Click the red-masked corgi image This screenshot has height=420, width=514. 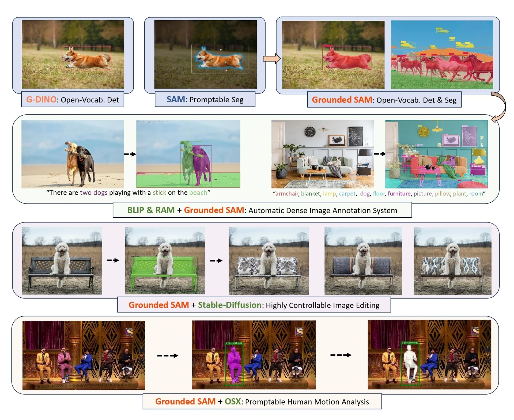coord(333,55)
